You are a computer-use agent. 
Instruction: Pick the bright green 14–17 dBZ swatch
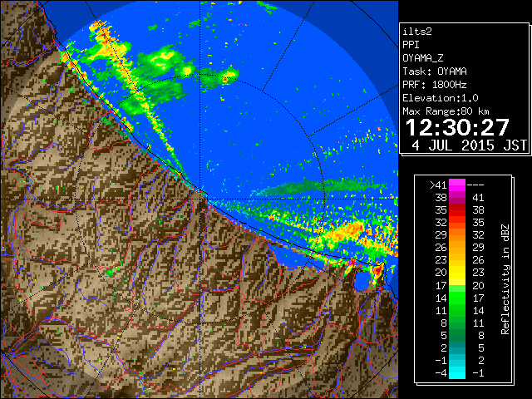pyautogui.click(x=457, y=298)
